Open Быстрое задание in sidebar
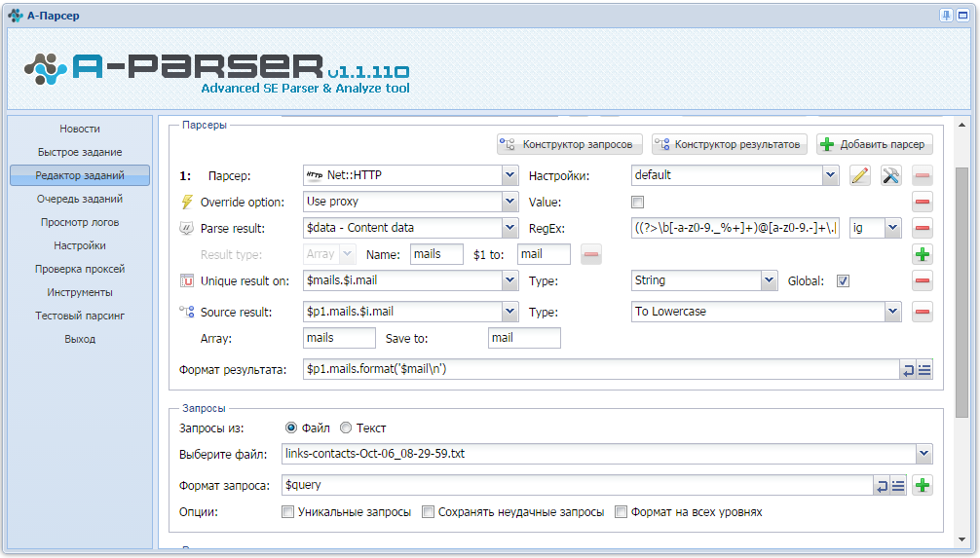The height and width of the screenshot is (558, 980). pos(80,152)
